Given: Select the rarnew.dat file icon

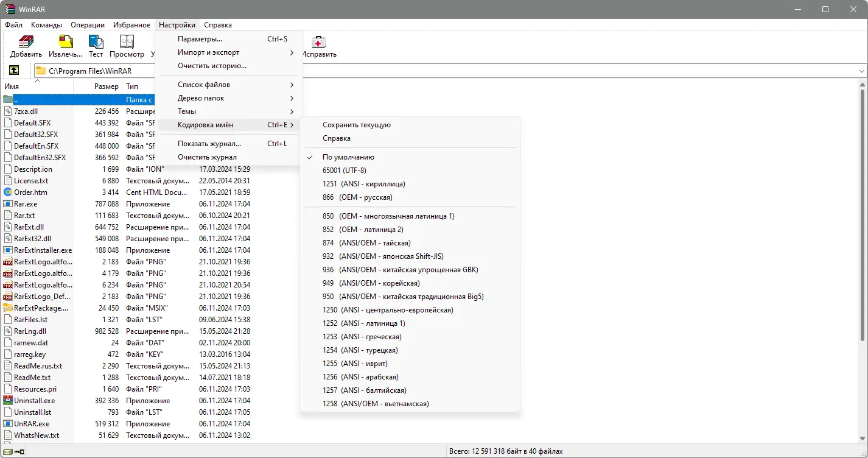Looking at the screenshot, I should point(8,343).
